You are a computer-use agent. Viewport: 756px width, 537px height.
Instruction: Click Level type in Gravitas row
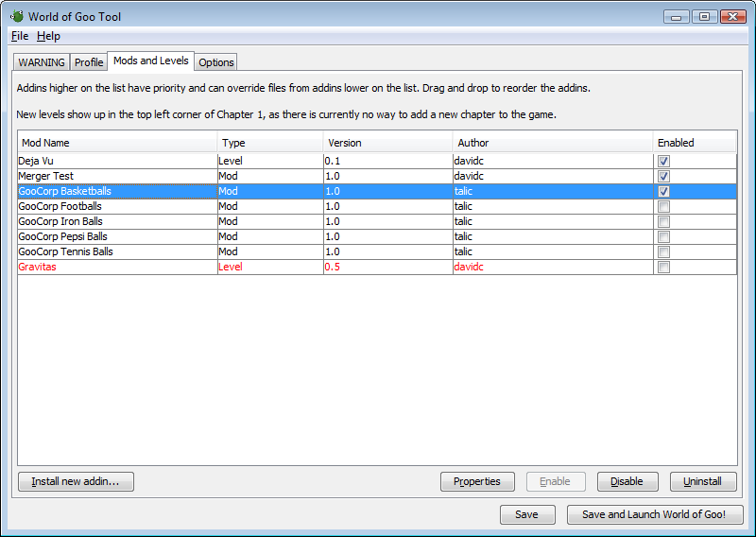231,267
